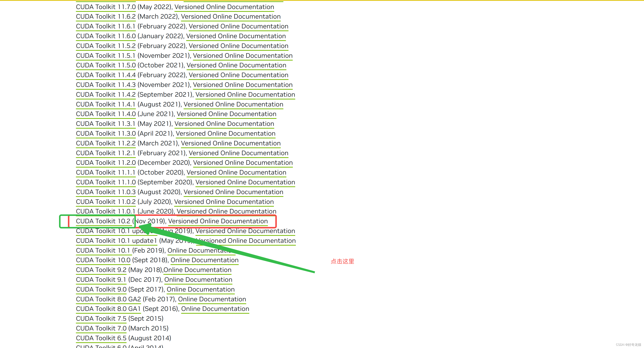Select the CUDA Toolkit 6.5 link
Screen dimensions: 644x348
[x=101, y=339]
